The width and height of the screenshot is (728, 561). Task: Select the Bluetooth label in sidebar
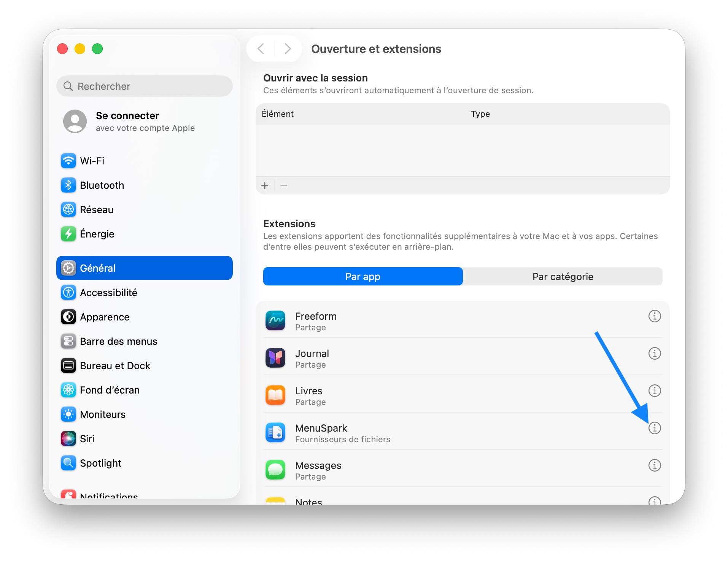pos(102,185)
